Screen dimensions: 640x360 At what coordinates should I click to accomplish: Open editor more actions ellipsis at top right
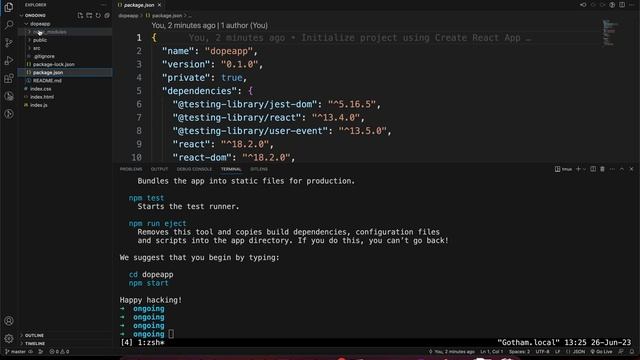pos(631,5)
